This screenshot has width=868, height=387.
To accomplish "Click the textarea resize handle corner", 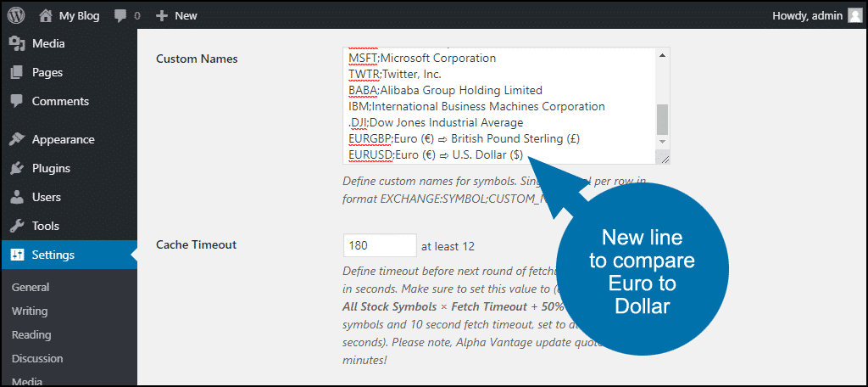I will point(665,159).
